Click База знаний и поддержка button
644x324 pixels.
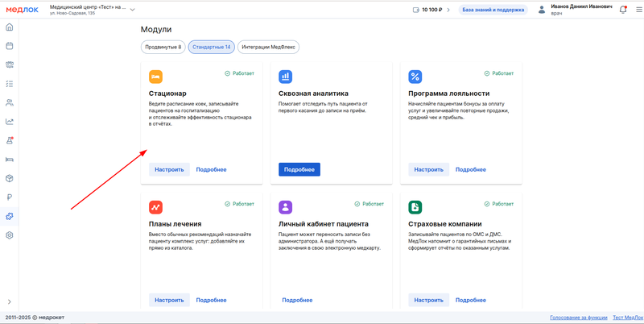493,10
